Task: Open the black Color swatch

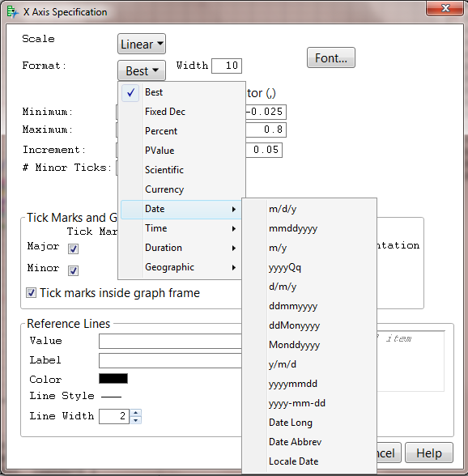Action: coord(113,379)
